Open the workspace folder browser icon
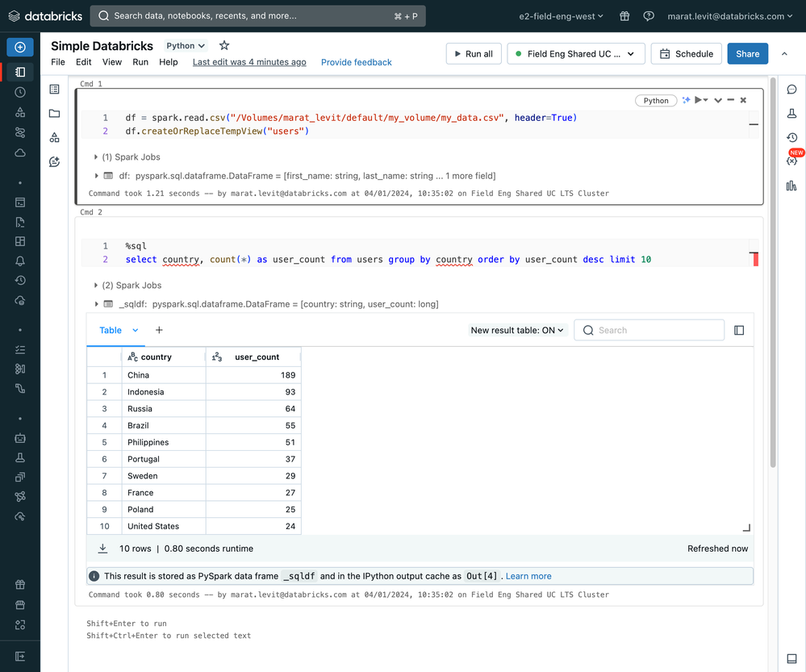The width and height of the screenshot is (806, 672). [55, 114]
